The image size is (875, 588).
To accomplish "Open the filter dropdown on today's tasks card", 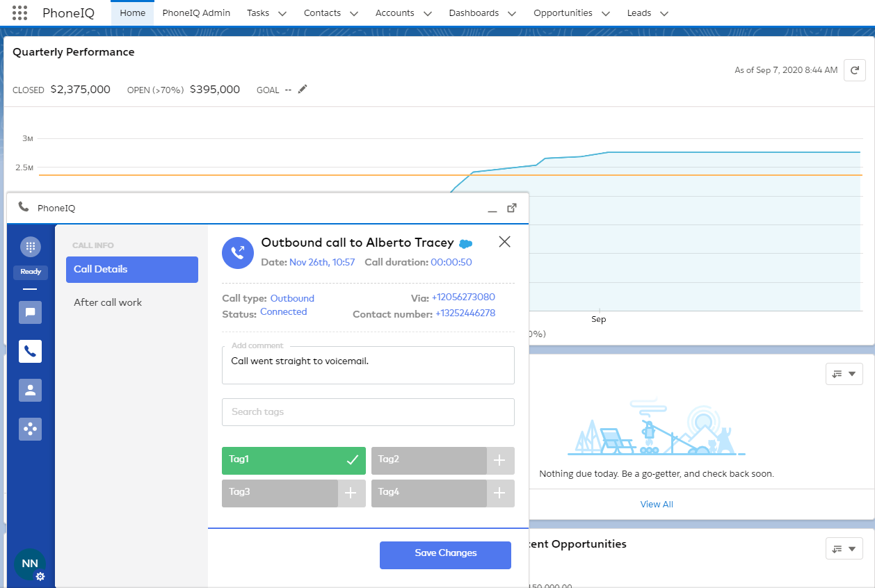I will 844,374.
